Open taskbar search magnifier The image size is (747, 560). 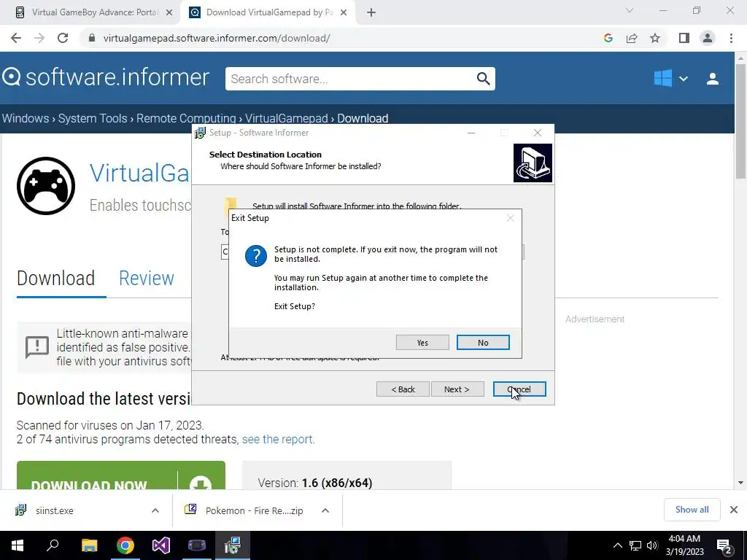[x=53, y=545]
